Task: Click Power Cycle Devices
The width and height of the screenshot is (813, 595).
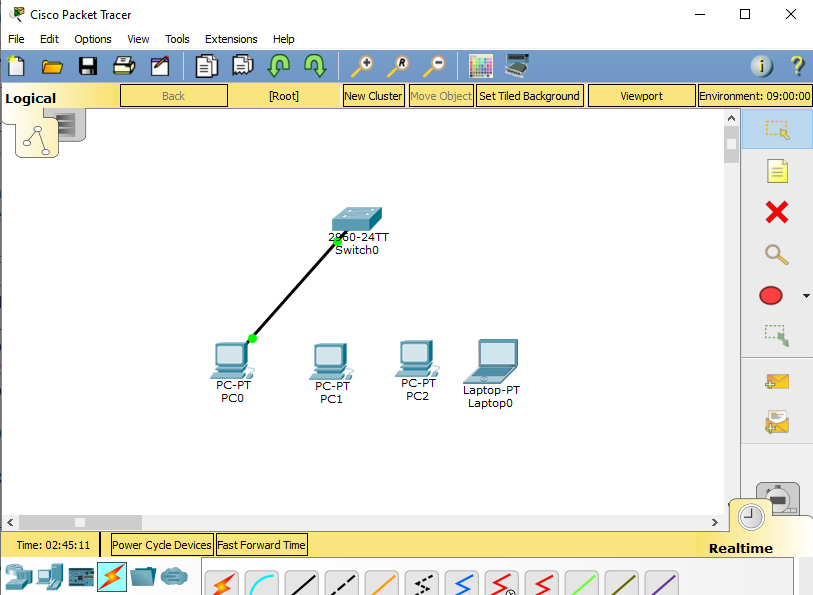Action: click(162, 545)
